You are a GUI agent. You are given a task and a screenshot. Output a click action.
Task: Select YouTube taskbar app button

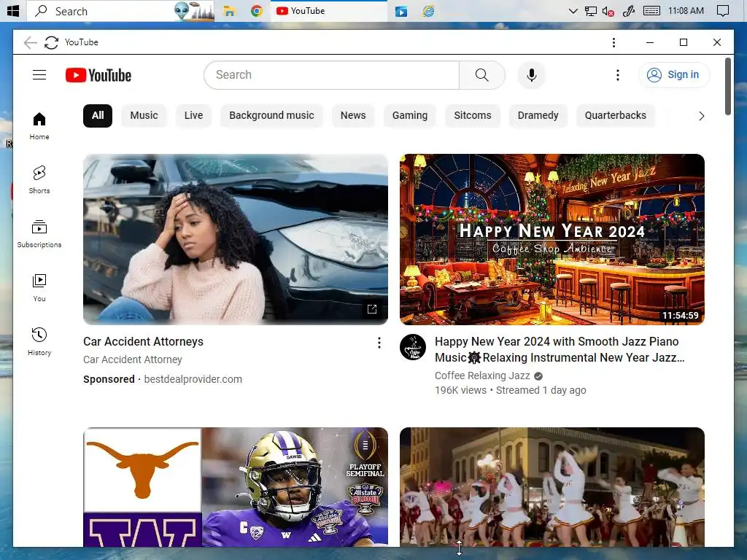[329, 11]
